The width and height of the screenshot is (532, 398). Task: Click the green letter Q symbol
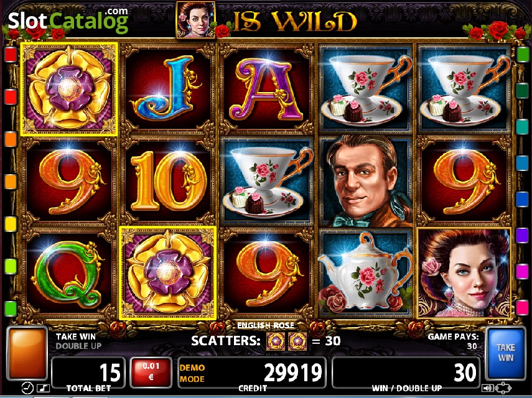69,273
